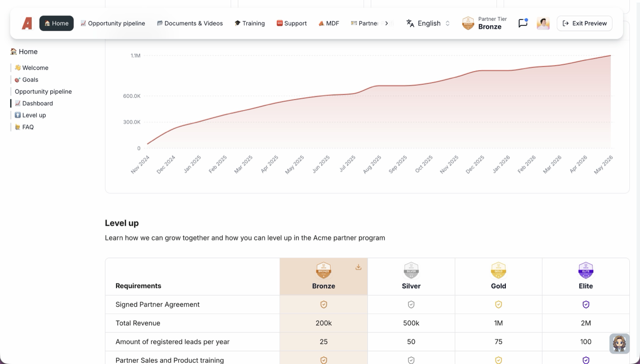The height and width of the screenshot is (364, 640).
Task: Click the Exit Preview button
Action: pos(584,23)
